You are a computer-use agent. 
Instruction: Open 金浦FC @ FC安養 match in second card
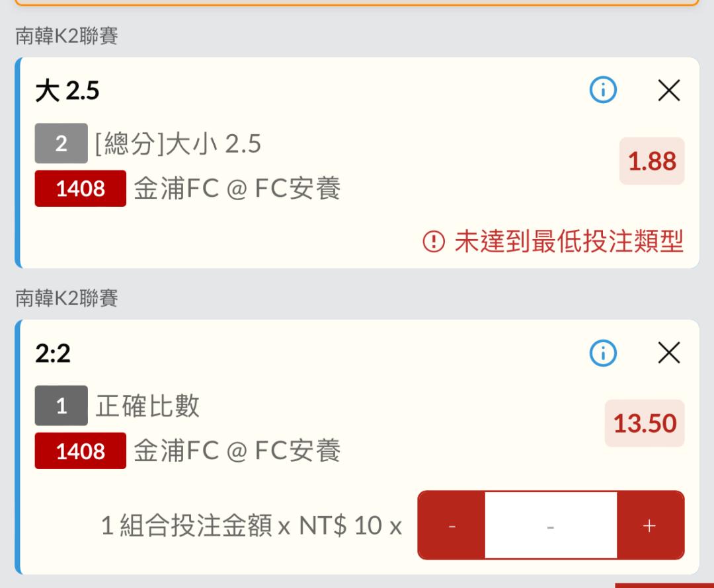[237, 451]
